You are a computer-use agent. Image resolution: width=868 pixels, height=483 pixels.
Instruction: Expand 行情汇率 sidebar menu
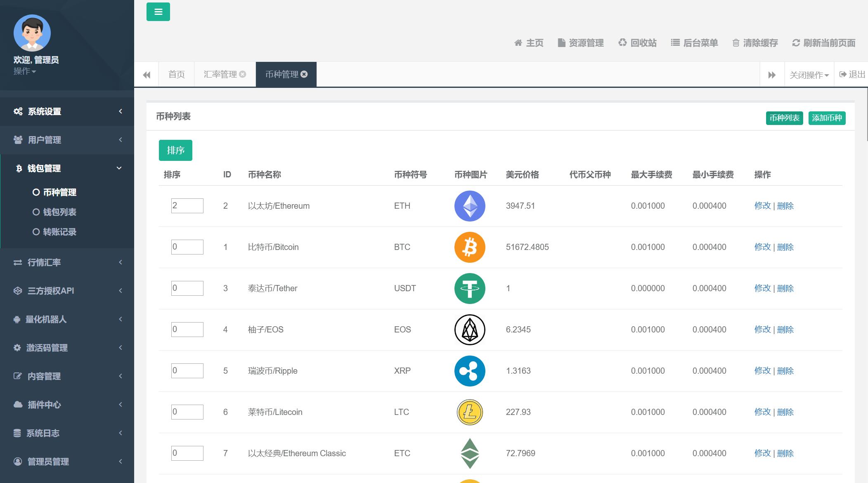point(67,262)
